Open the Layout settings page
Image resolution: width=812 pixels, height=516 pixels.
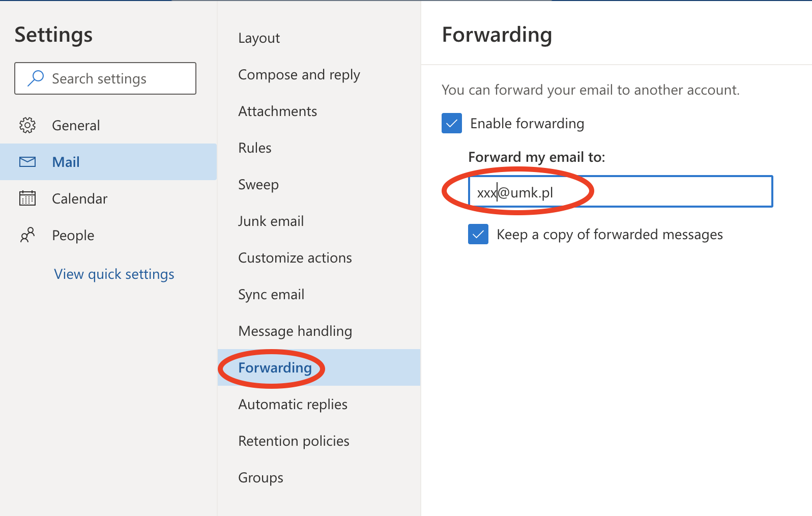click(259, 38)
